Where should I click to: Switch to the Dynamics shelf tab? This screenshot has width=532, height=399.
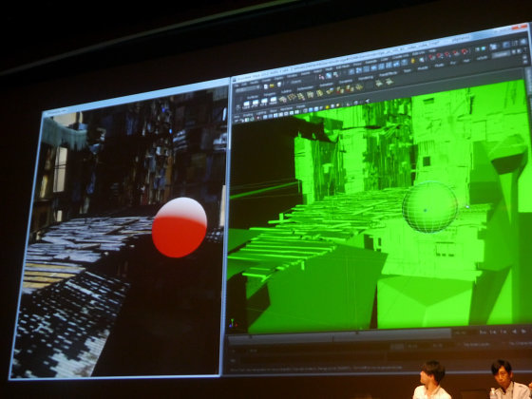click(346, 82)
